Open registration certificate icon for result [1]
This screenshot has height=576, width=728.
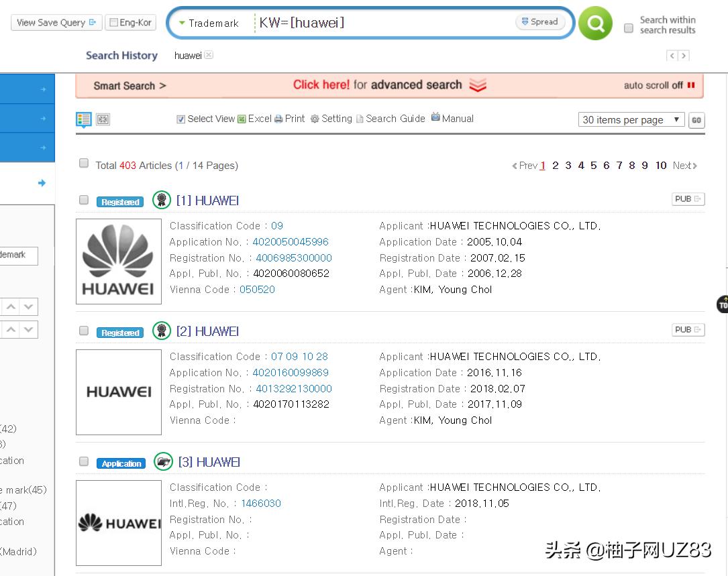click(x=162, y=200)
